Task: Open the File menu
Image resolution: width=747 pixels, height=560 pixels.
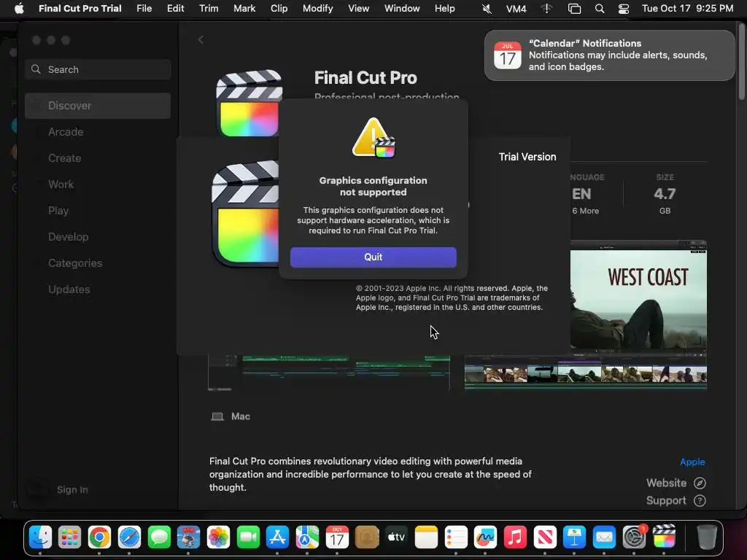Action: 144,9
